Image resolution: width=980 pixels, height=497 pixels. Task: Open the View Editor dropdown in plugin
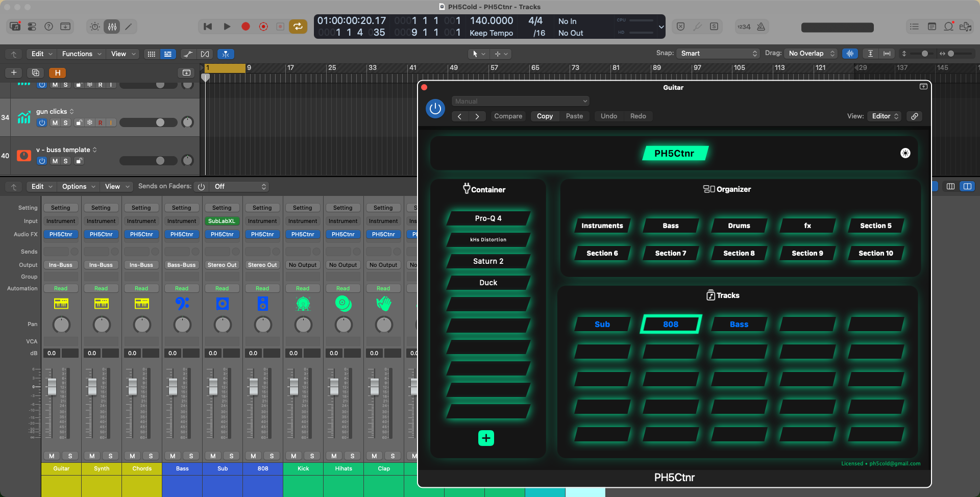point(885,116)
